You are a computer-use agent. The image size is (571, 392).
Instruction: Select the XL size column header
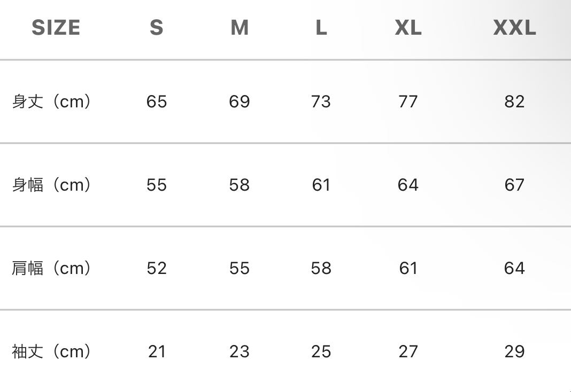click(408, 28)
